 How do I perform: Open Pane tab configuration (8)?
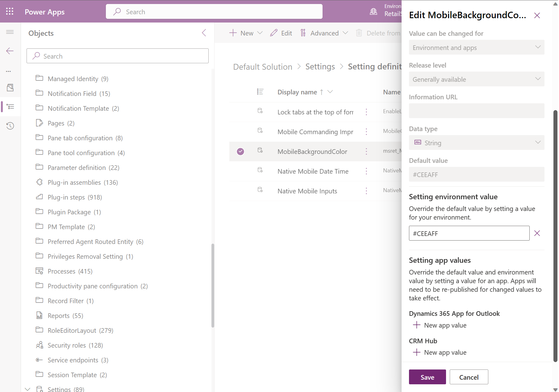(x=85, y=138)
